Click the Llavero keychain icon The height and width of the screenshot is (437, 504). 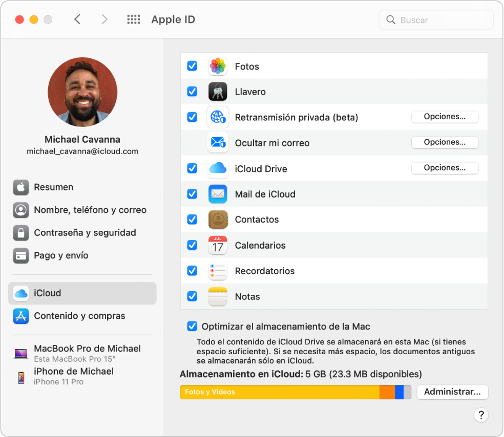click(218, 92)
